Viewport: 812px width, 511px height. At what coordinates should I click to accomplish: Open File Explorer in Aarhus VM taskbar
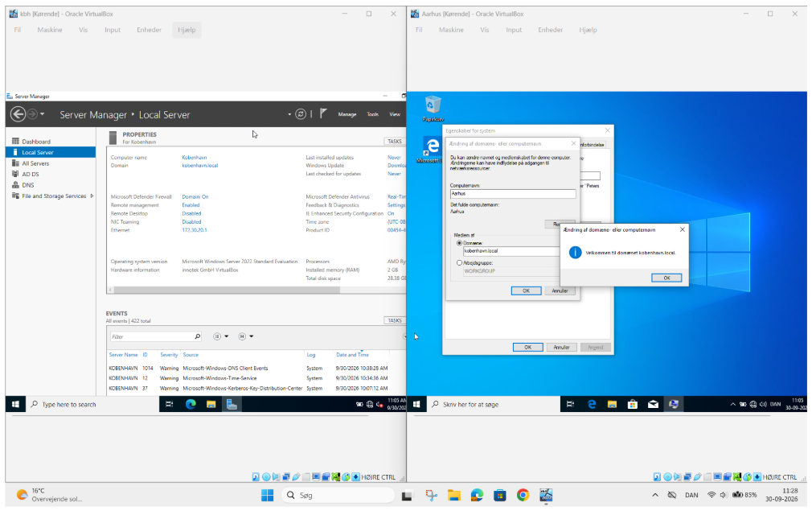coord(612,404)
